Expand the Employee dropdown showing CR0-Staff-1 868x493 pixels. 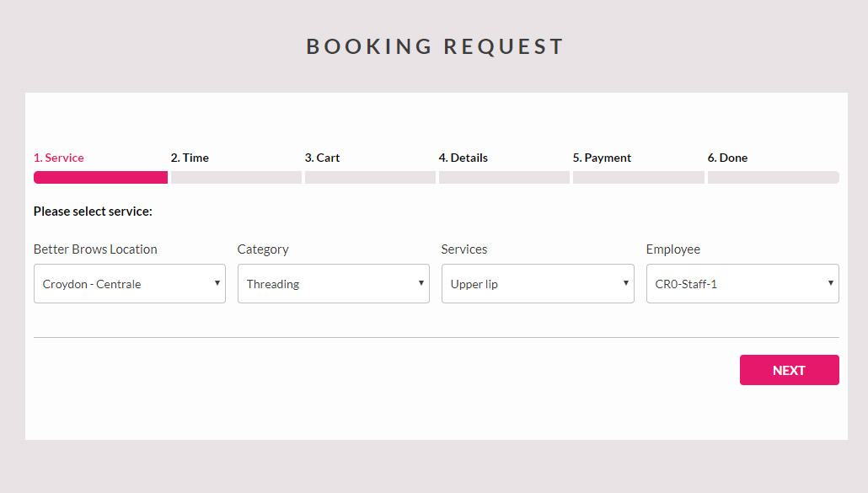coord(742,283)
